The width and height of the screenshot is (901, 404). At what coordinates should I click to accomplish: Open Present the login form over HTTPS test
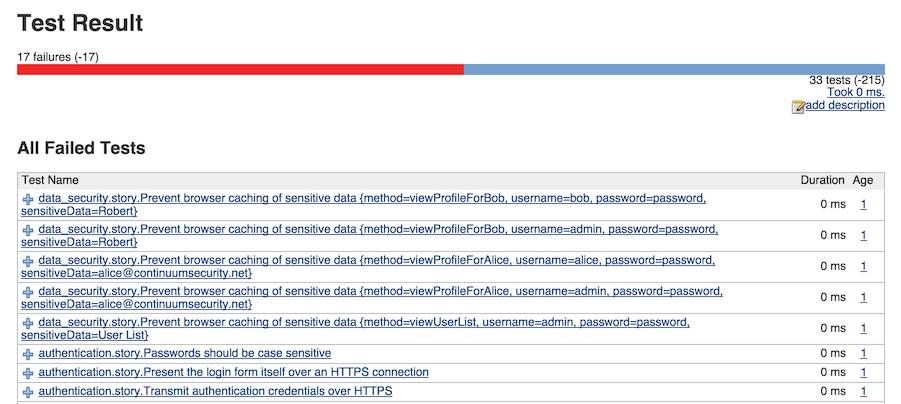point(233,372)
